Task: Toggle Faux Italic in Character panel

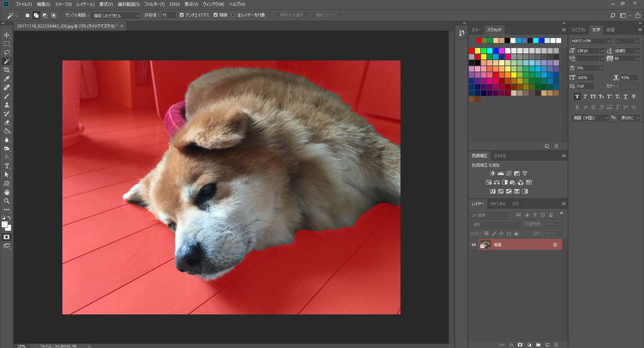Action: pyautogui.click(x=585, y=97)
